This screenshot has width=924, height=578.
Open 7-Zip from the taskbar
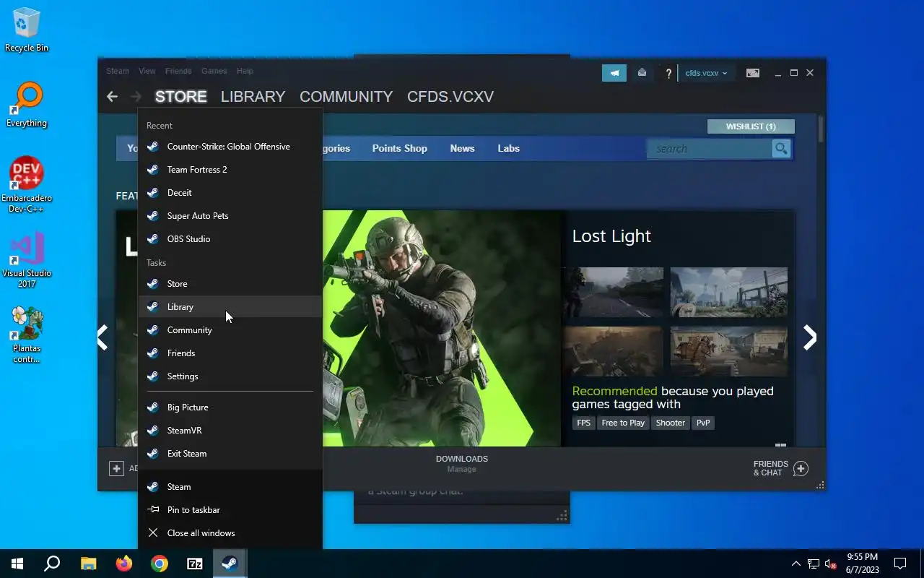[x=195, y=564]
